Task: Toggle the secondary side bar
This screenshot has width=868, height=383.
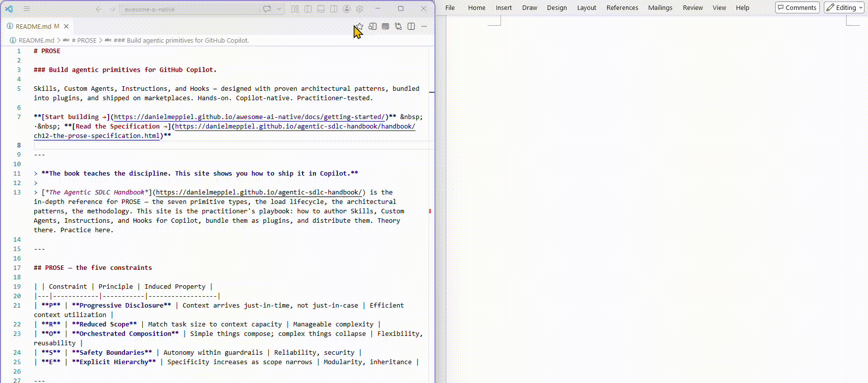Action: 334,9
